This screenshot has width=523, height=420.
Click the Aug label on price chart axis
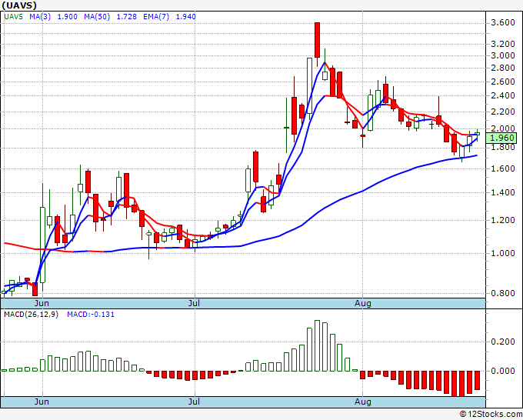point(362,304)
